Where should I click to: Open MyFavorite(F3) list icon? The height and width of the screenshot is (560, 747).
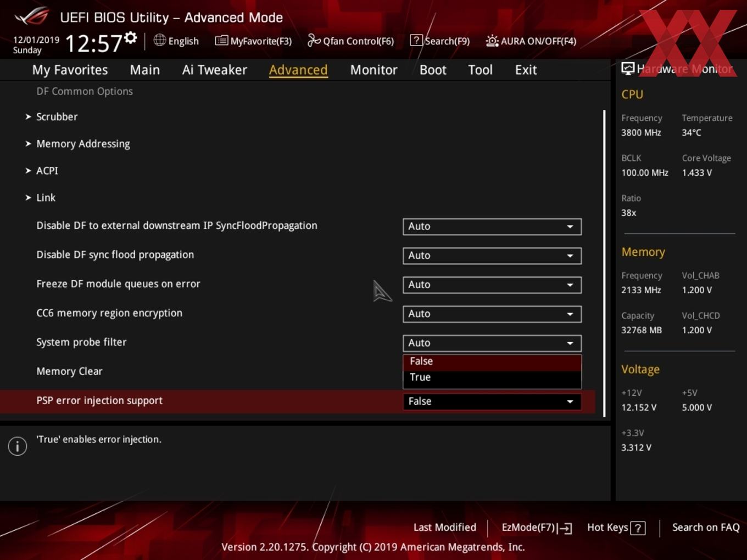(x=221, y=41)
